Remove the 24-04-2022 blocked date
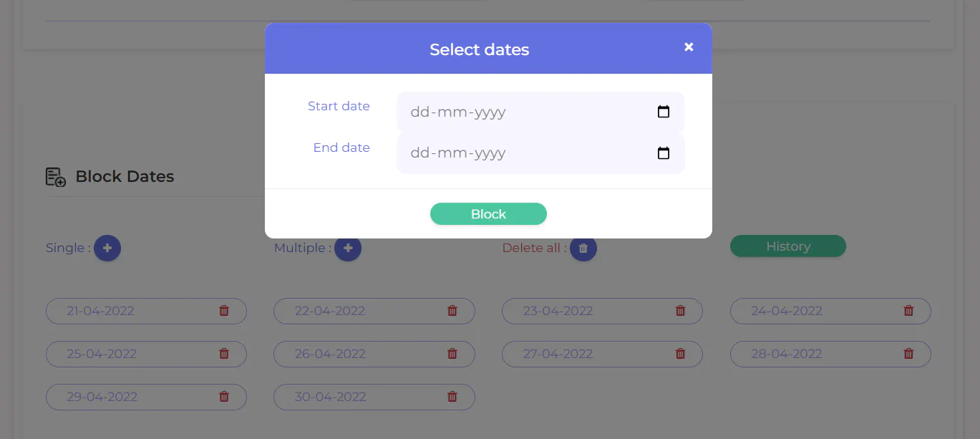Viewport: 980px width, 439px height. (909, 311)
